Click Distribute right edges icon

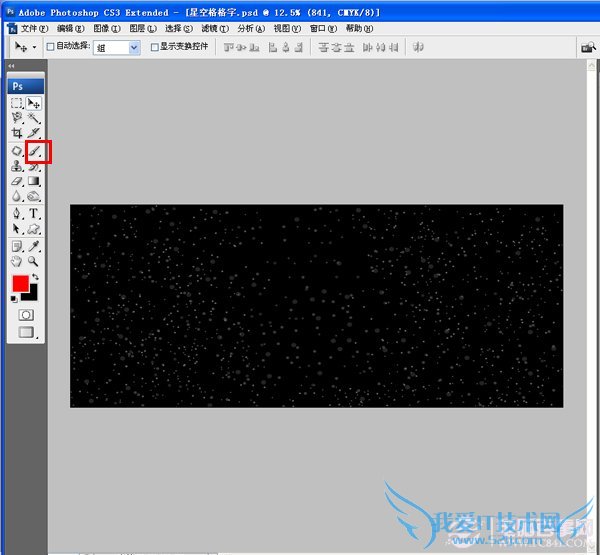coord(393,47)
